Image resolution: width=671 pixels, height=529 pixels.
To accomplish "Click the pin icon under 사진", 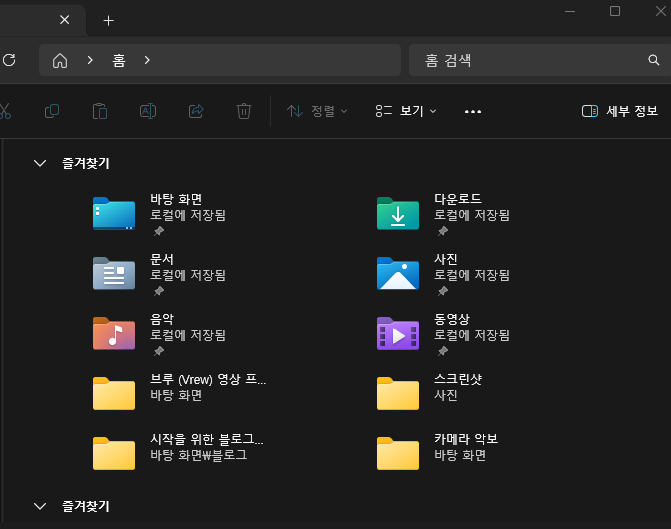I will coord(443,291).
